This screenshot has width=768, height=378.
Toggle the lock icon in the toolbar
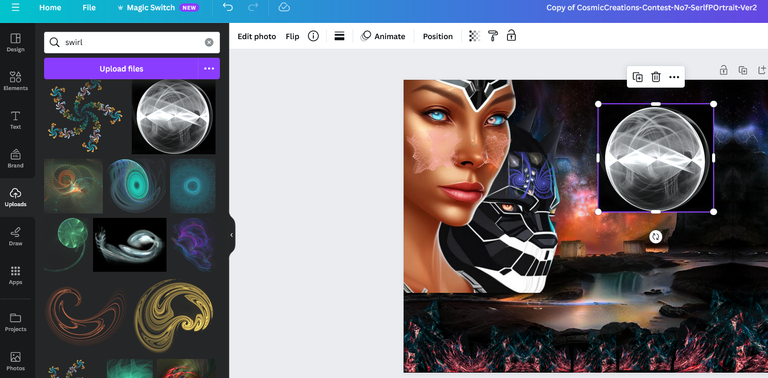coord(511,36)
